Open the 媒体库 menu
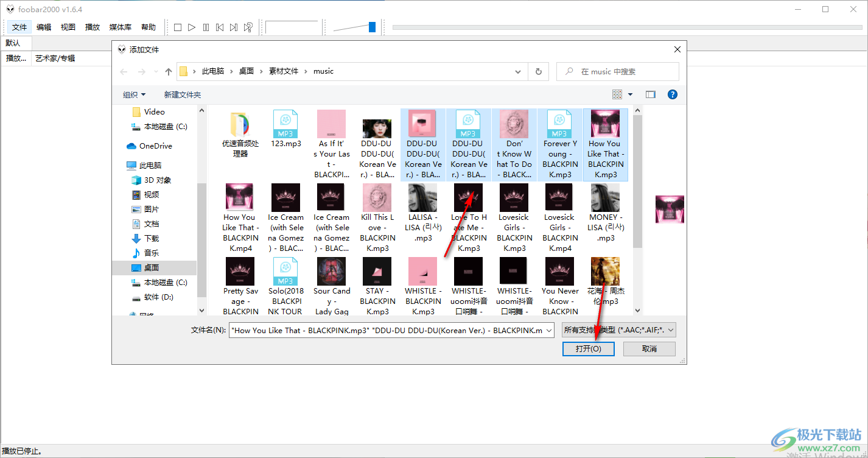Viewport: 868px width, 458px height. point(121,27)
